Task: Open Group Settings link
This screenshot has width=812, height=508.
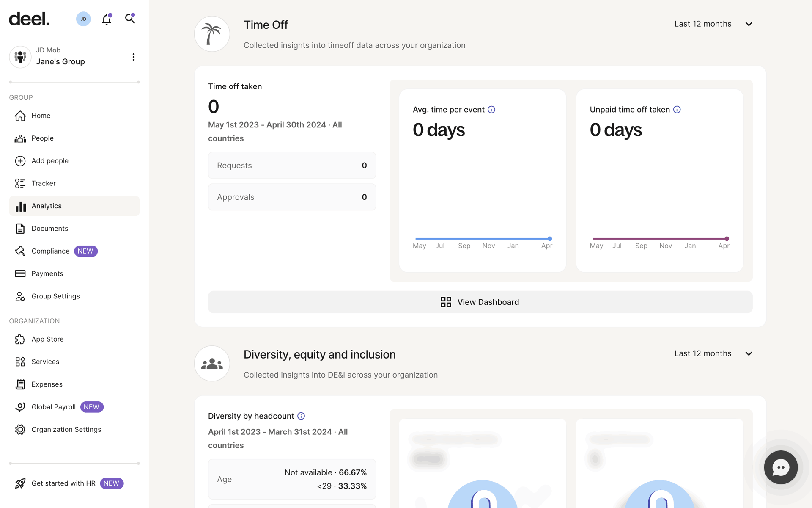Action: point(56,296)
